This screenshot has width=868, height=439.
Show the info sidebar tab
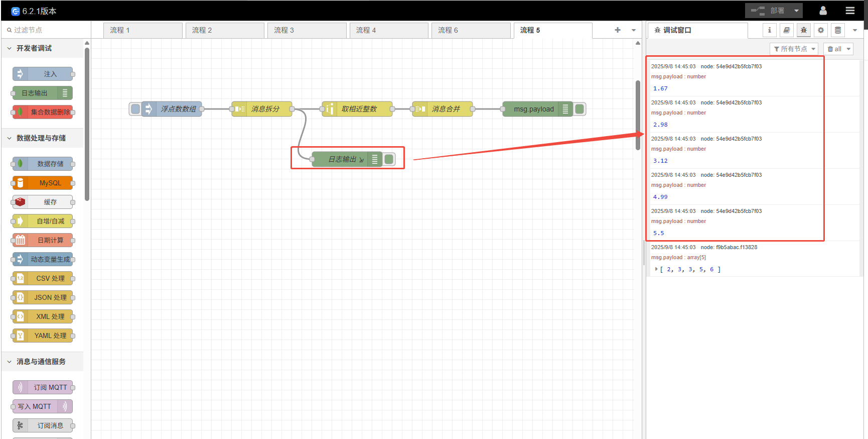(769, 30)
